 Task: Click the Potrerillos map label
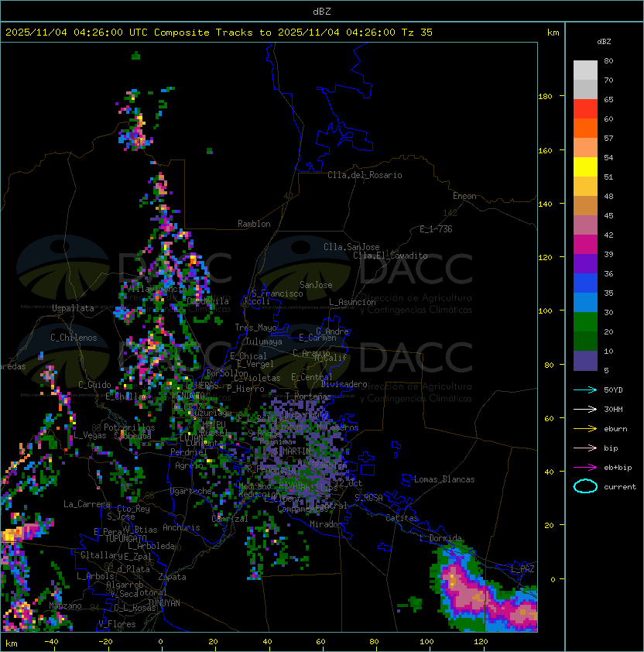pos(129,427)
